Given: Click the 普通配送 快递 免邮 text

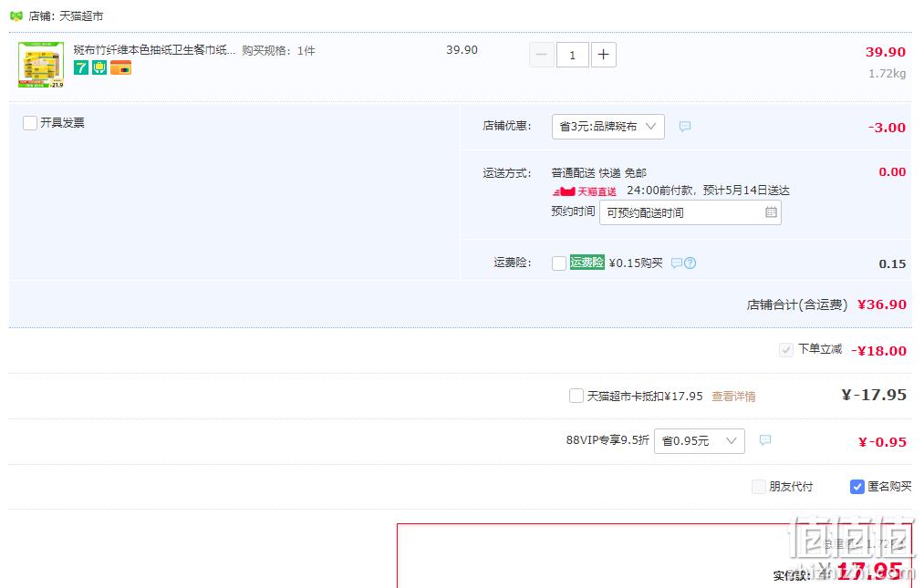Looking at the screenshot, I should click(598, 172).
